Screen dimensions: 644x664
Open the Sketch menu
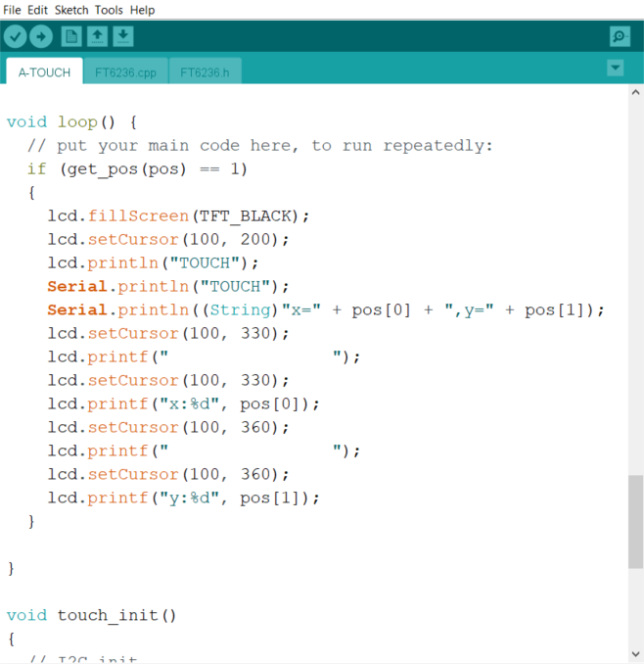pyautogui.click(x=71, y=10)
